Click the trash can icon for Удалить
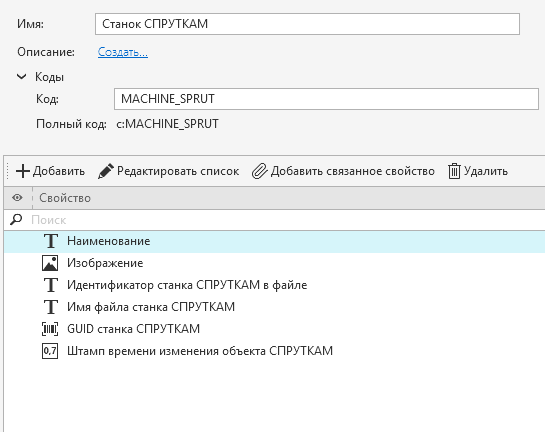This screenshot has width=545, height=432. point(454,171)
